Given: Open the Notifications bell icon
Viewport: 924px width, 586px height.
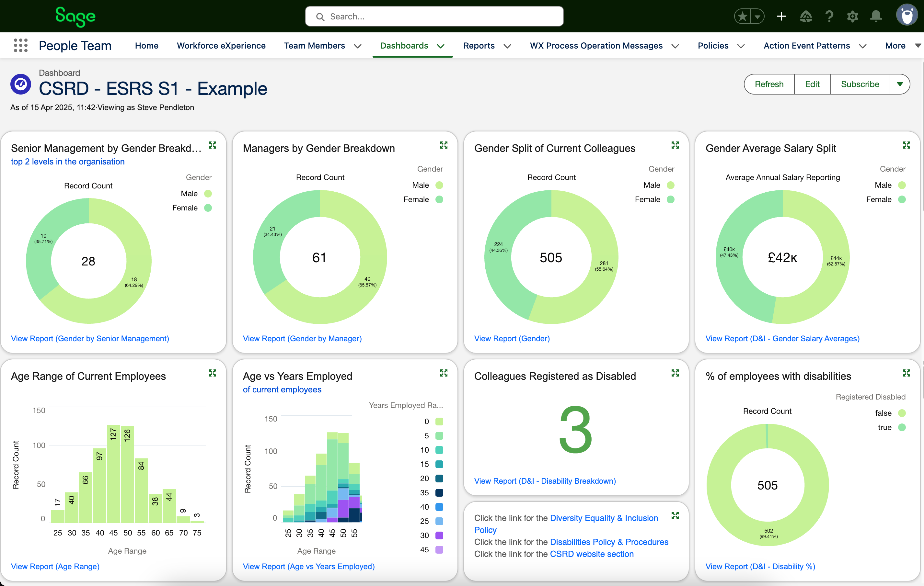Looking at the screenshot, I should [x=876, y=17].
